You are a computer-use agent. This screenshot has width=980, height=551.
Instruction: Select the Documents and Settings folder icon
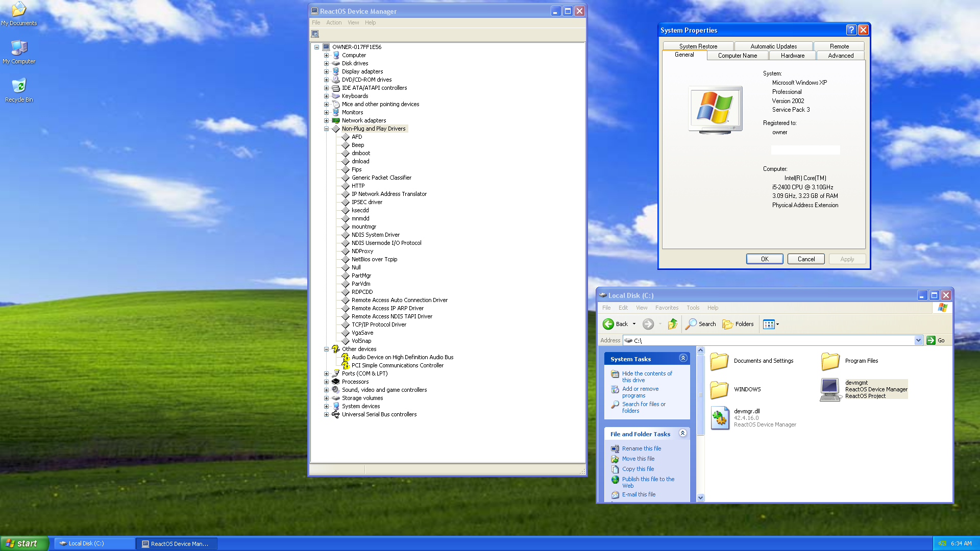[x=719, y=361]
